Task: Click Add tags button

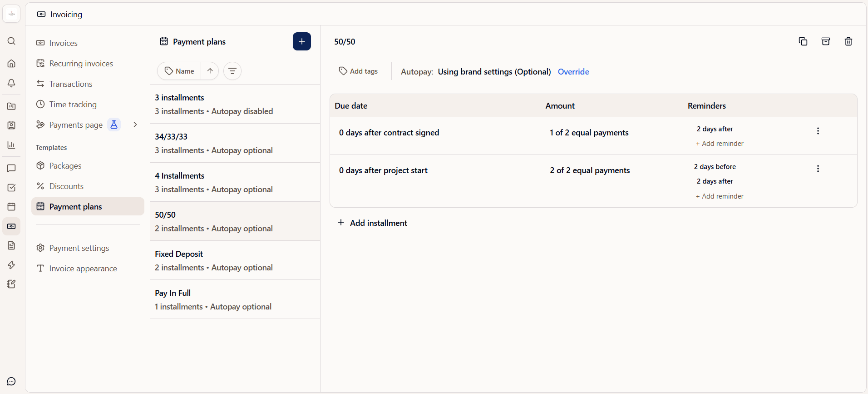Action: coord(358,71)
